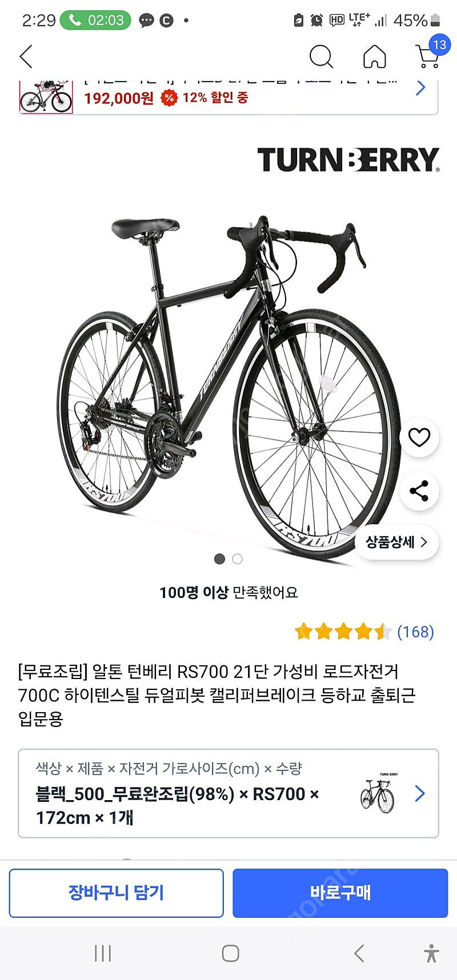Add this bike to wishlist with the heart

pos(419,437)
